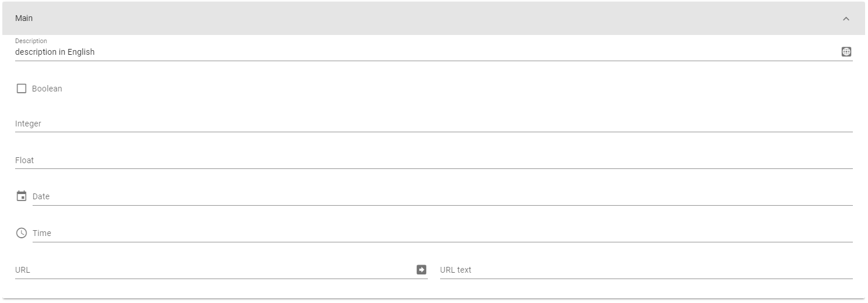Focus the URL text input field
This screenshot has width=868, height=303.
click(646, 270)
